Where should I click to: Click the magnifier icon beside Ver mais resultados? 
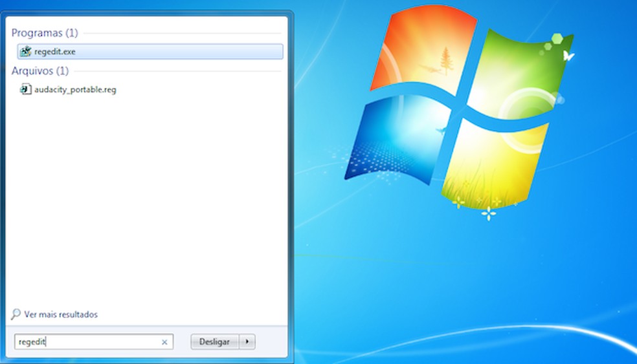point(16,314)
